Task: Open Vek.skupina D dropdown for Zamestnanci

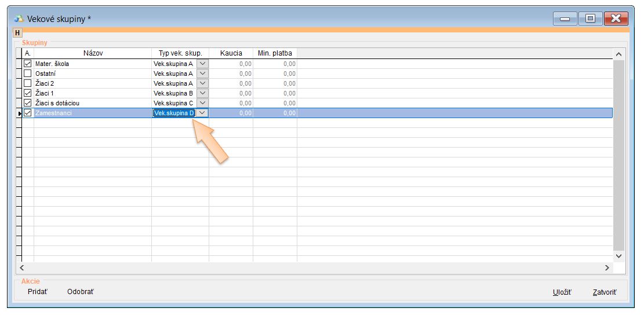Action: click(202, 113)
